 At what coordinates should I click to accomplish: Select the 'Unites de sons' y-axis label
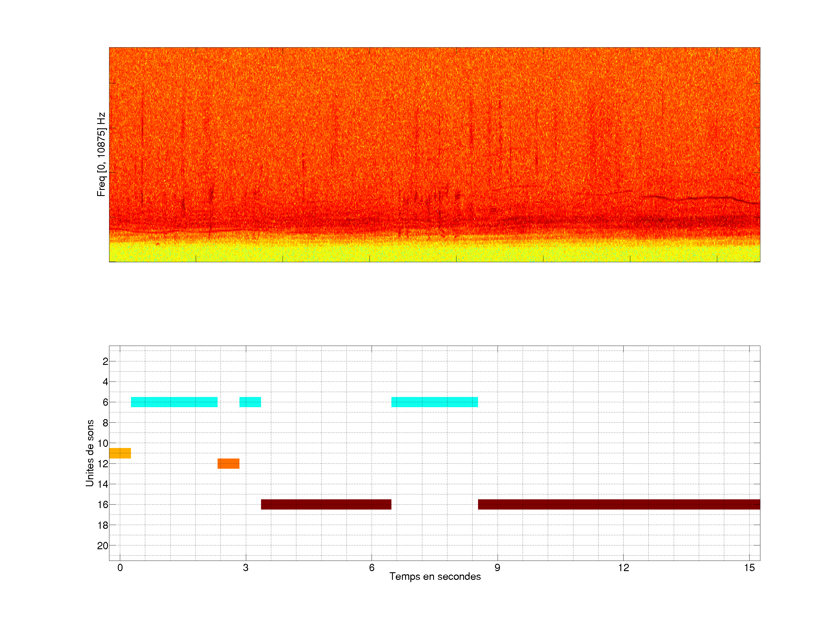[90, 453]
